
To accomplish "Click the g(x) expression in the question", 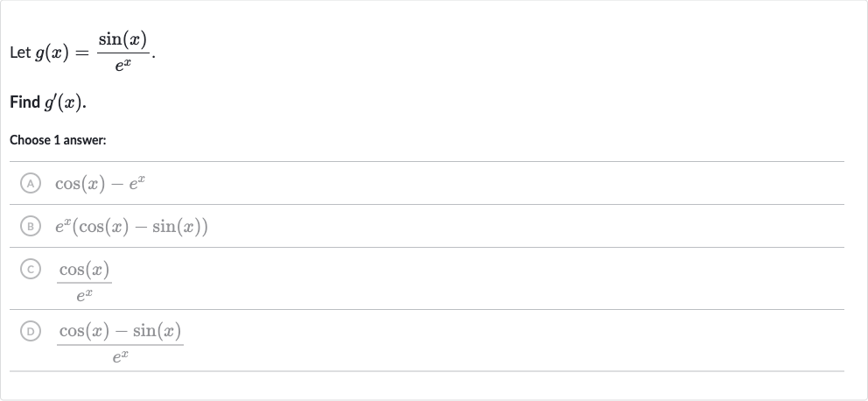I will (52, 53).
